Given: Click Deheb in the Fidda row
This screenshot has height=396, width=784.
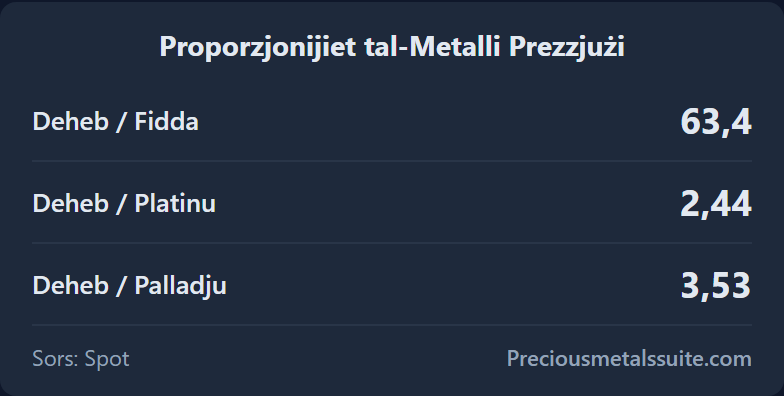Looking at the screenshot, I should pyautogui.click(x=70, y=122).
